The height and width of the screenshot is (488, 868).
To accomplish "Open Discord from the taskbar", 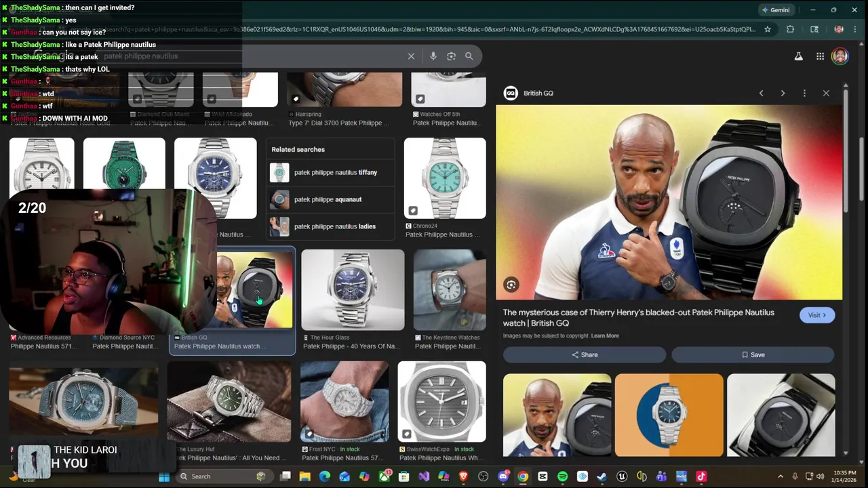I will coord(503,476).
